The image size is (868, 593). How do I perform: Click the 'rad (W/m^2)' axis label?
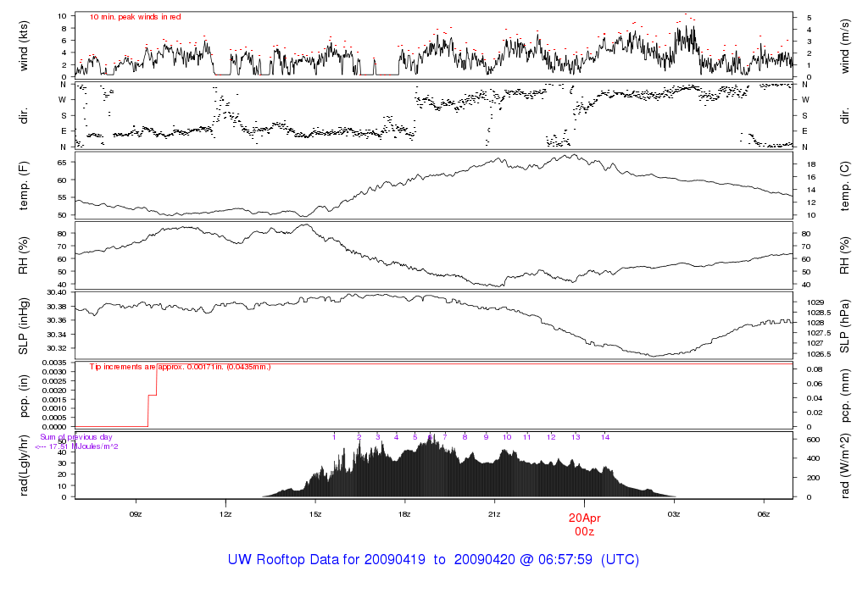845,466
